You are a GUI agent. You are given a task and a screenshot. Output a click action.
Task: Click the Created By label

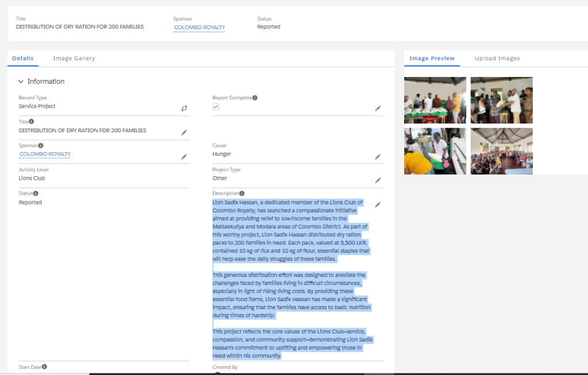coord(225,367)
